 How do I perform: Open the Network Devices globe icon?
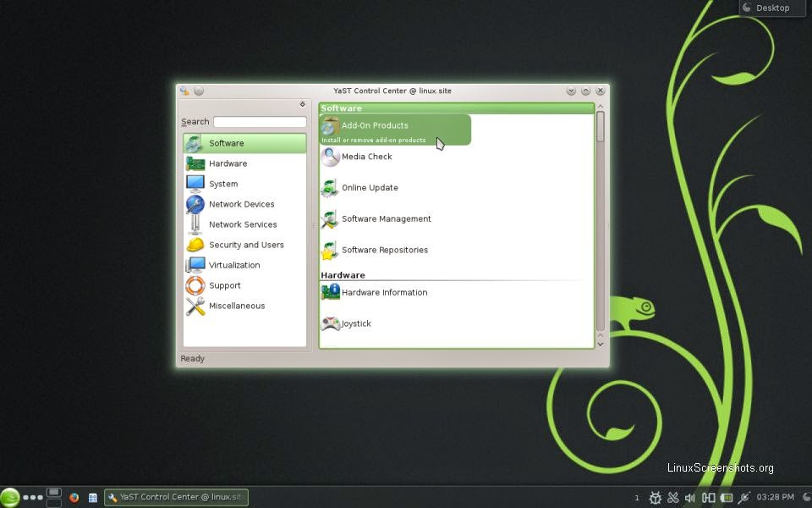coord(195,204)
